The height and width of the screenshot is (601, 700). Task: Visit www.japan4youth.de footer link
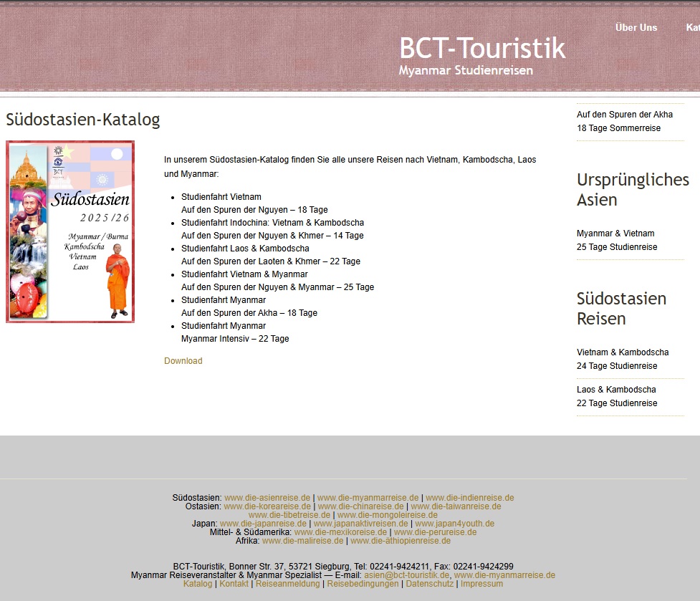[455, 524]
